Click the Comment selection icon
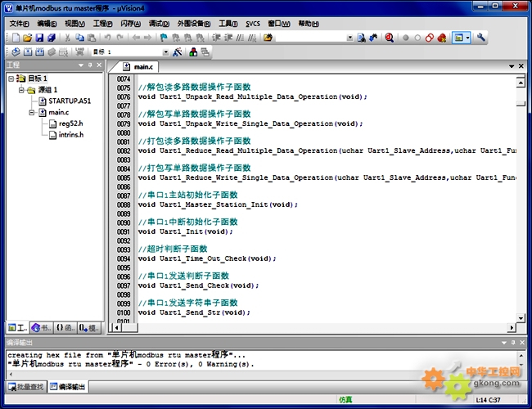 [x=240, y=38]
